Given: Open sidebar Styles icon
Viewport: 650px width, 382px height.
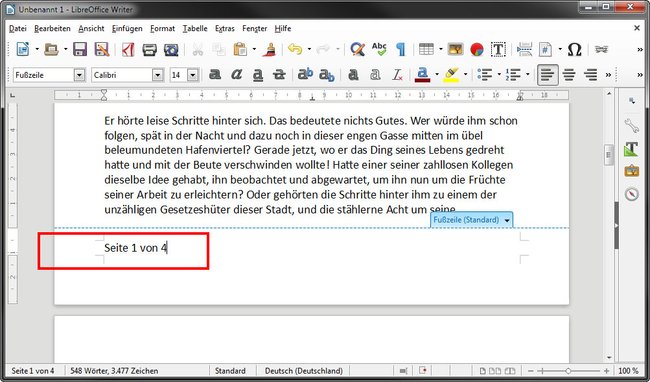Looking at the screenshot, I should (631, 148).
